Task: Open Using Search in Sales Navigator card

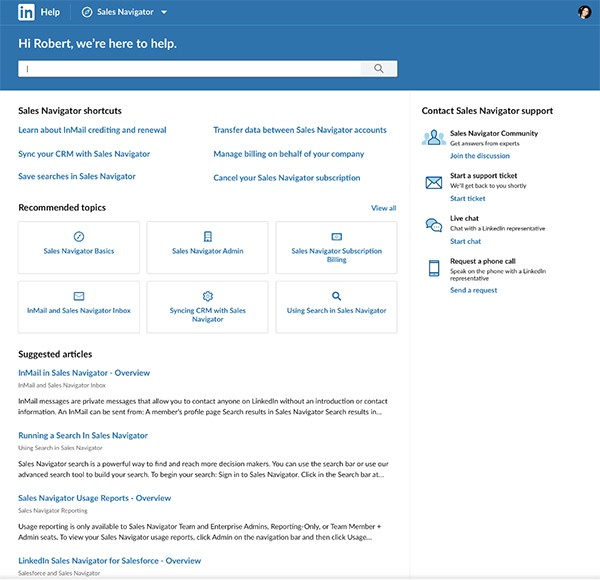Action: (x=336, y=306)
